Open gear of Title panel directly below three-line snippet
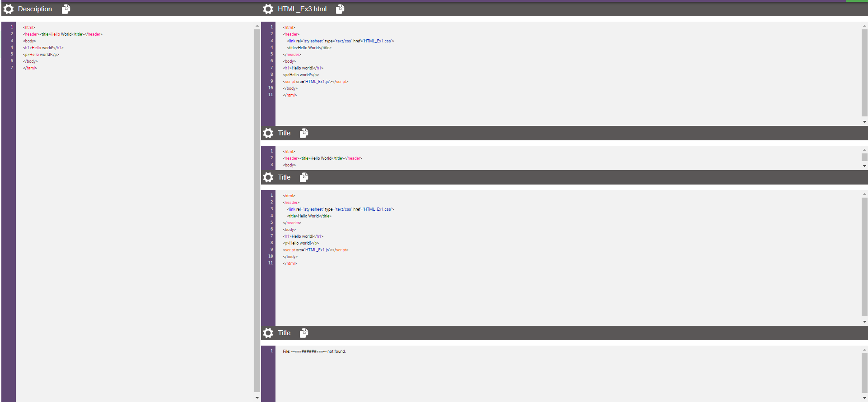 [268, 177]
